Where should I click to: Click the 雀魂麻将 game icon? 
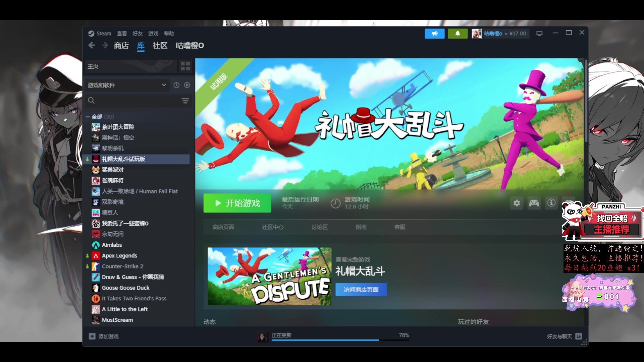coord(96,181)
